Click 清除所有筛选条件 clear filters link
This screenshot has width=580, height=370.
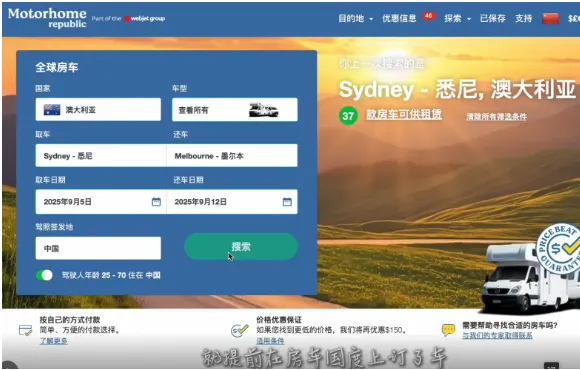pyautogui.click(x=496, y=117)
